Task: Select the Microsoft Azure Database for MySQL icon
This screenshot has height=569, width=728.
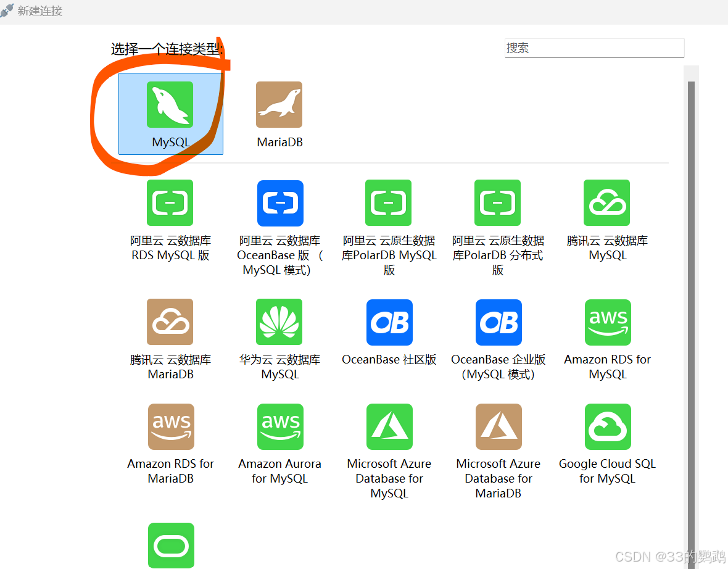Action: tap(389, 427)
